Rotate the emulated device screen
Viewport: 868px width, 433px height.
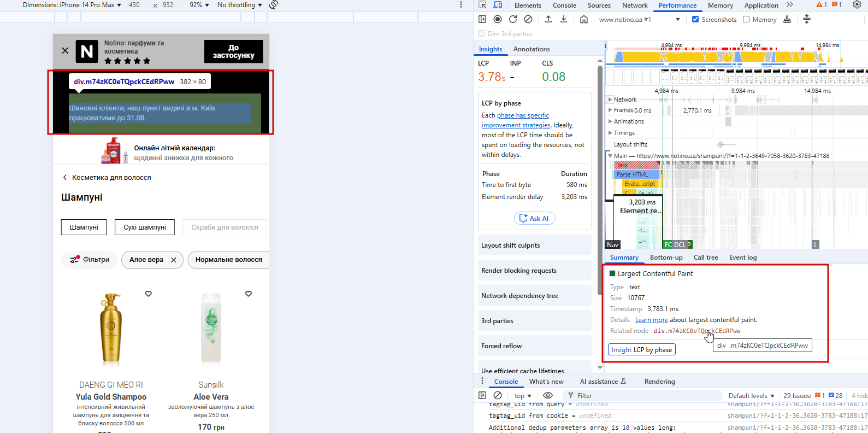click(274, 5)
